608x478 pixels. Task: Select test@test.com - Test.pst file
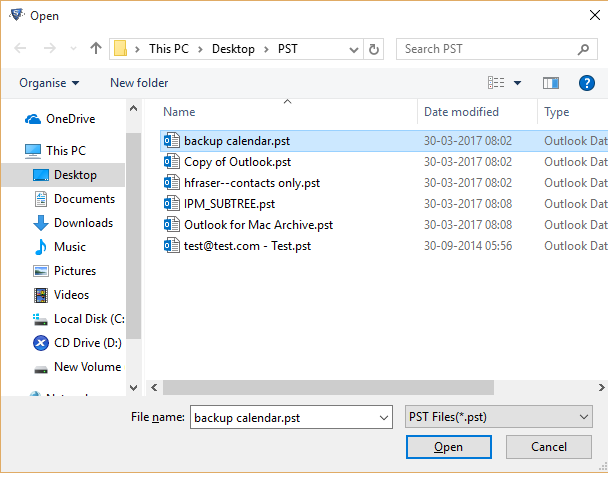[x=384, y=245]
